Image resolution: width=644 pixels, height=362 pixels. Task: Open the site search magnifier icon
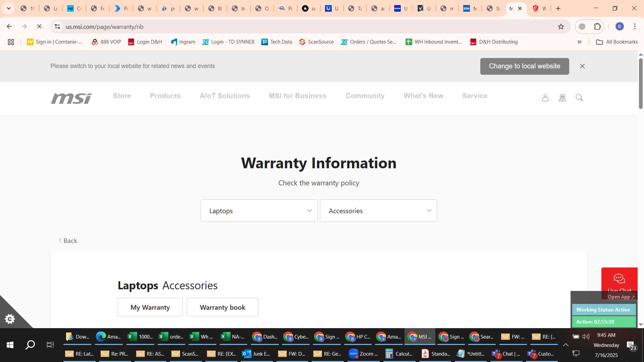579,98
